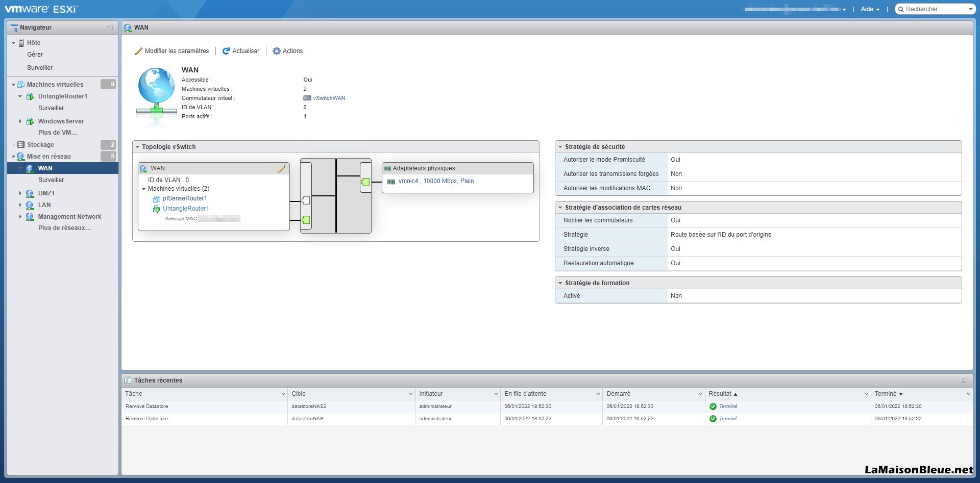The height and width of the screenshot is (483, 980).
Task: Collapse Stratégie d'association de cartes réseau section
Action: 560,208
